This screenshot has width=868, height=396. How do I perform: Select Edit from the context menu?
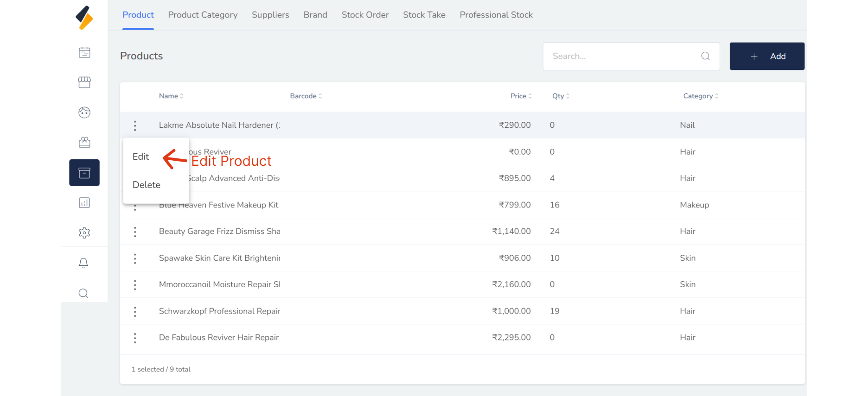point(141,157)
